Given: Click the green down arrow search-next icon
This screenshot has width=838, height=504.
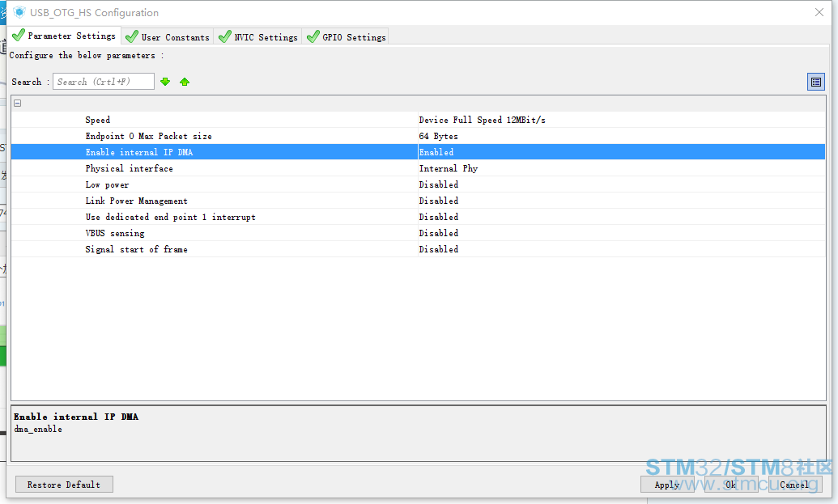Looking at the screenshot, I should click(165, 82).
